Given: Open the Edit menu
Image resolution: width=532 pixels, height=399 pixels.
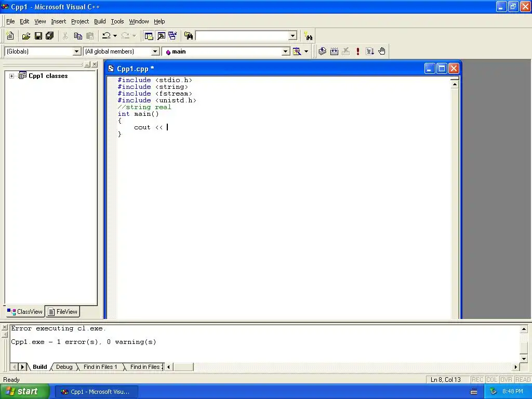Looking at the screenshot, I should 24,21.
